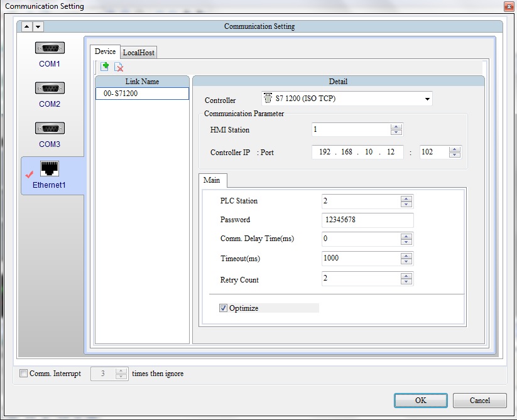Select the COM3 serial port icon
The height and width of the screenshot is (420, 517).
(x=50, y=129)
